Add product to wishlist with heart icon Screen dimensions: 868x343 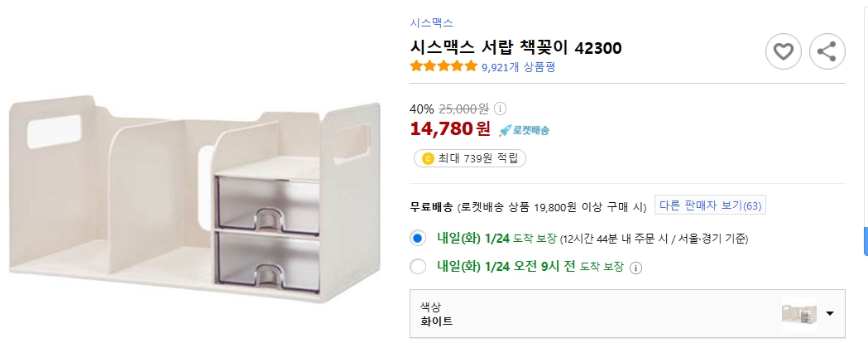(783, 52)
